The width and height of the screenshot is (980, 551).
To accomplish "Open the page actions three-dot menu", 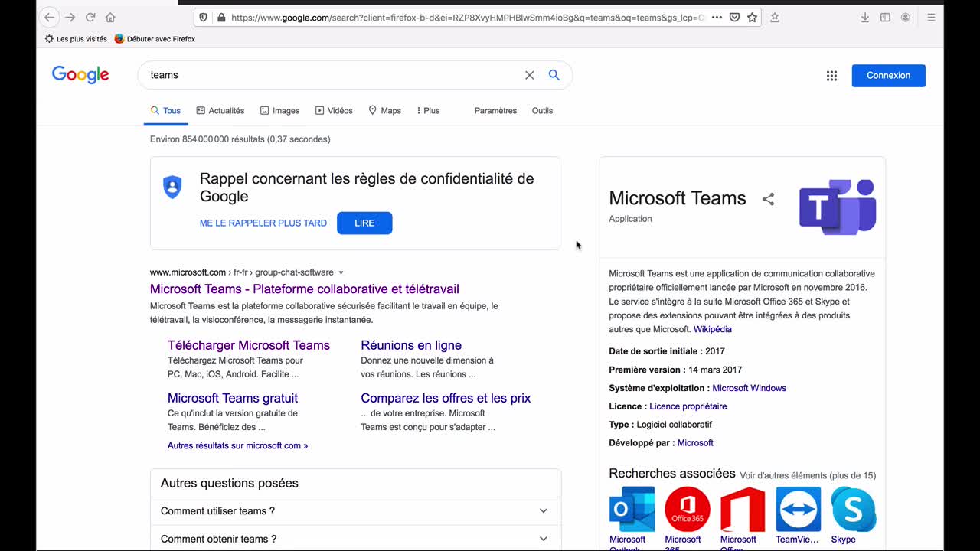I will 717,17.
